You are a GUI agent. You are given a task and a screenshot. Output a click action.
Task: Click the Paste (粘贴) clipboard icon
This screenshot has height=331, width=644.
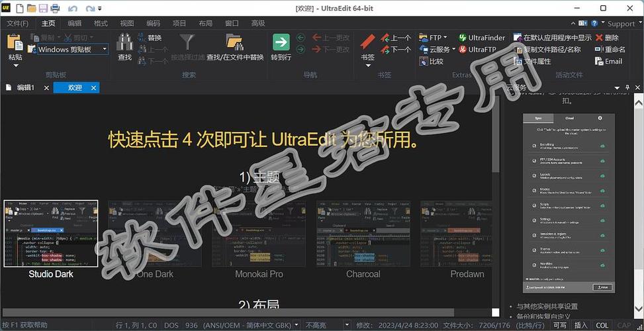(15, 42)
